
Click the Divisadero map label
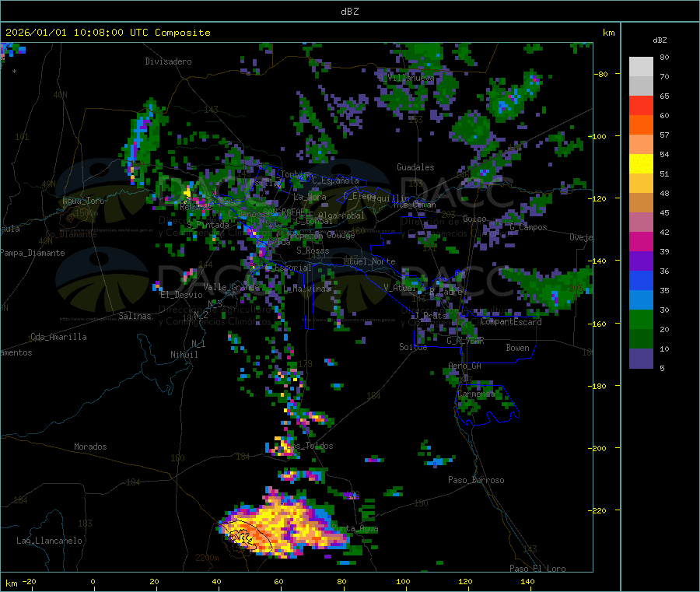coord(168,61)
